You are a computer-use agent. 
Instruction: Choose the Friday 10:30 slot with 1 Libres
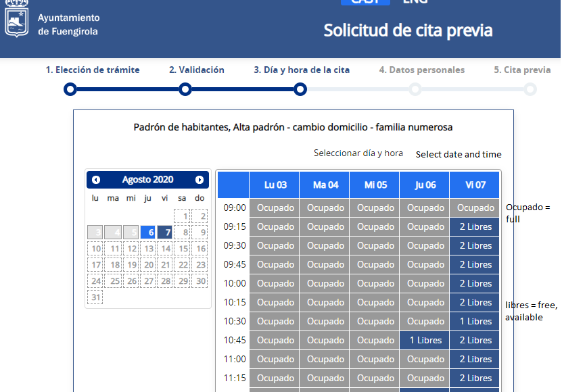(x=475, y=322)
